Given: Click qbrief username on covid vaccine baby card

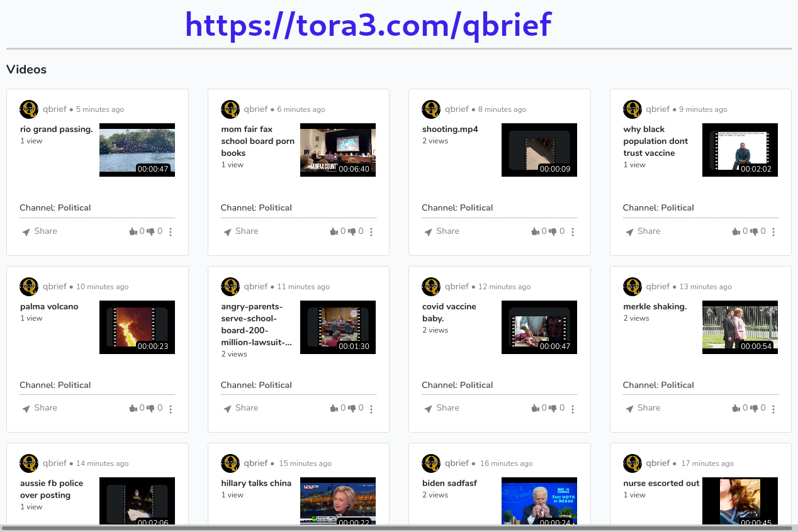Looking at the screenshot, I should pyautogui.click(x=457, y=286).
